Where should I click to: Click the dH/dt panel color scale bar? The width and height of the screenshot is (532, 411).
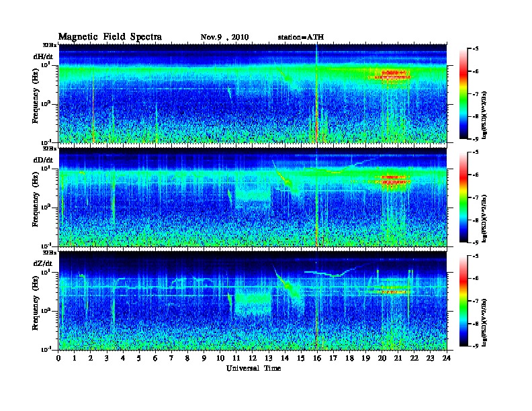click(463, 94)
